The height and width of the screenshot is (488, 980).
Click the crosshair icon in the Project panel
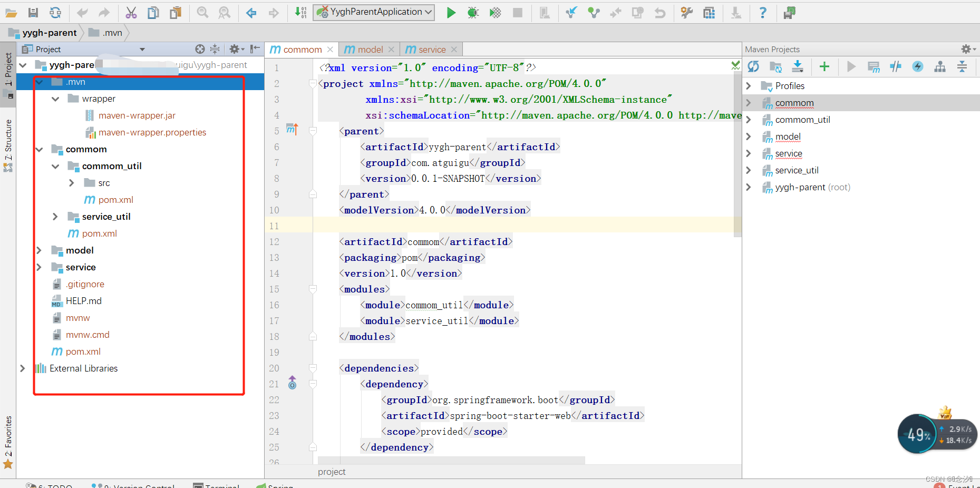click(x=200, y=49)
